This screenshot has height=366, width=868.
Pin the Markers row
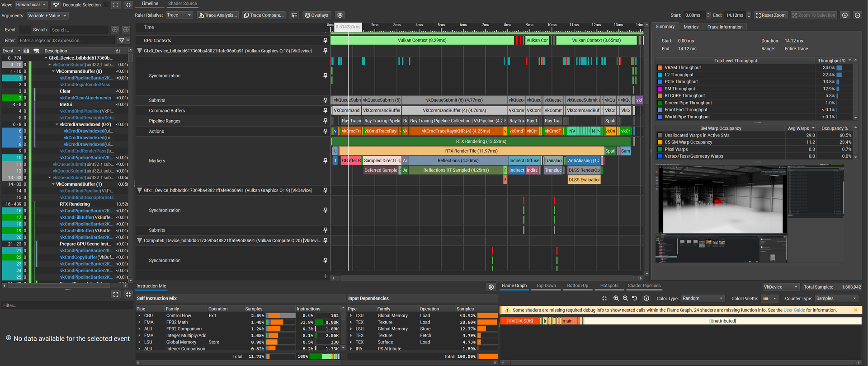325,161
